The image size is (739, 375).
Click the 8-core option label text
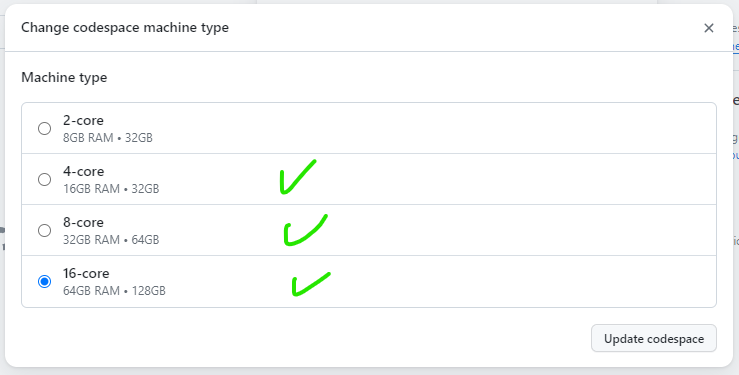pos(83,222)
